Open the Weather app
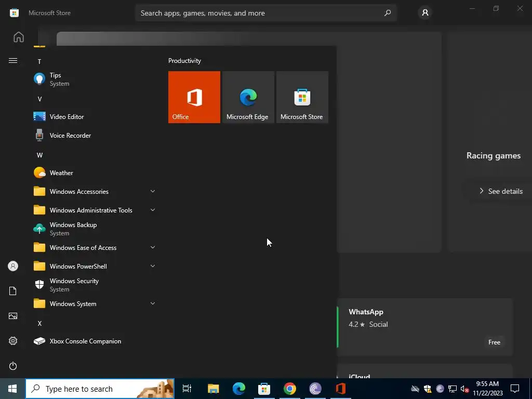 tap(95, 172)
